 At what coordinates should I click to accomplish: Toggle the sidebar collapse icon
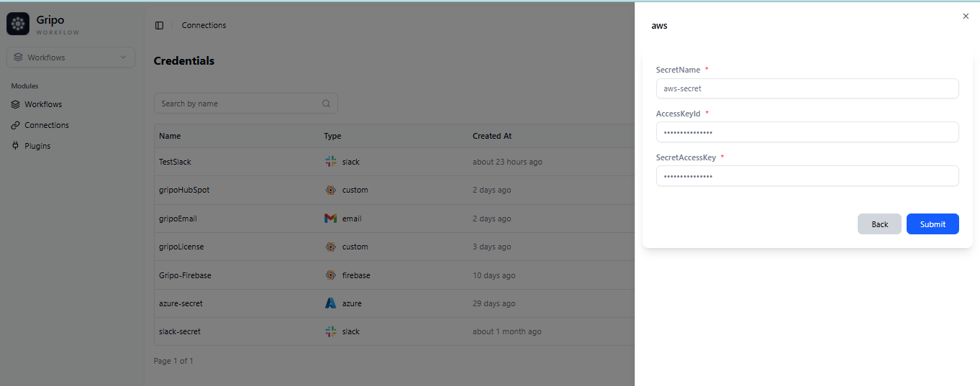tap(159, 25)
